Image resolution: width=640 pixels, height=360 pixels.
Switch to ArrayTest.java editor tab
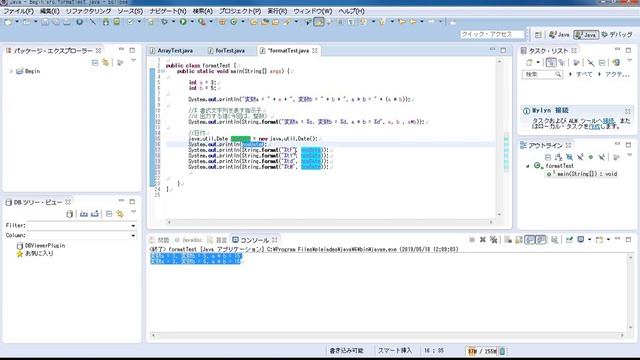pos(171,51)
